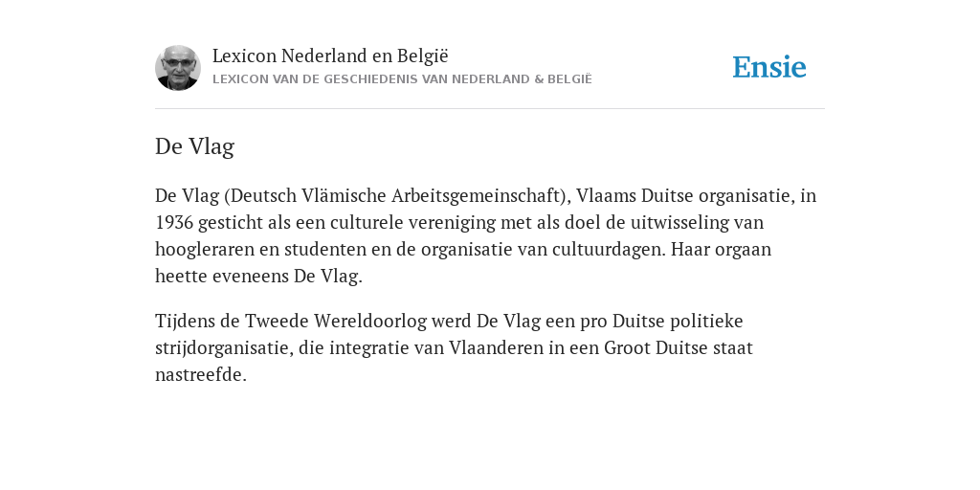Open the 'Lexicon Nederland en België' title
Image resolution: width=980 pixels, height=490 pixels.
(330, 56)
